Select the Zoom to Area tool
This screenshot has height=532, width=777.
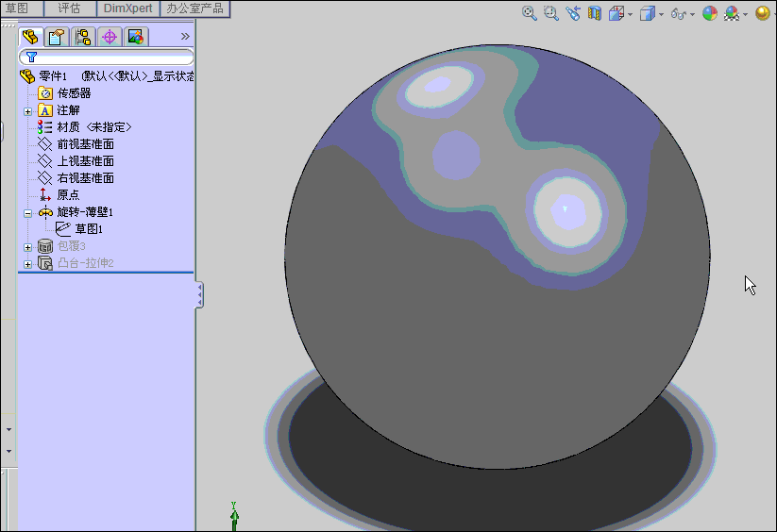551,13
